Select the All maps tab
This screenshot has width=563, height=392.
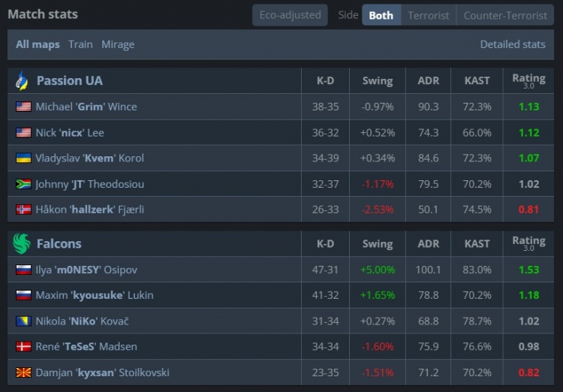click(38, 44)
